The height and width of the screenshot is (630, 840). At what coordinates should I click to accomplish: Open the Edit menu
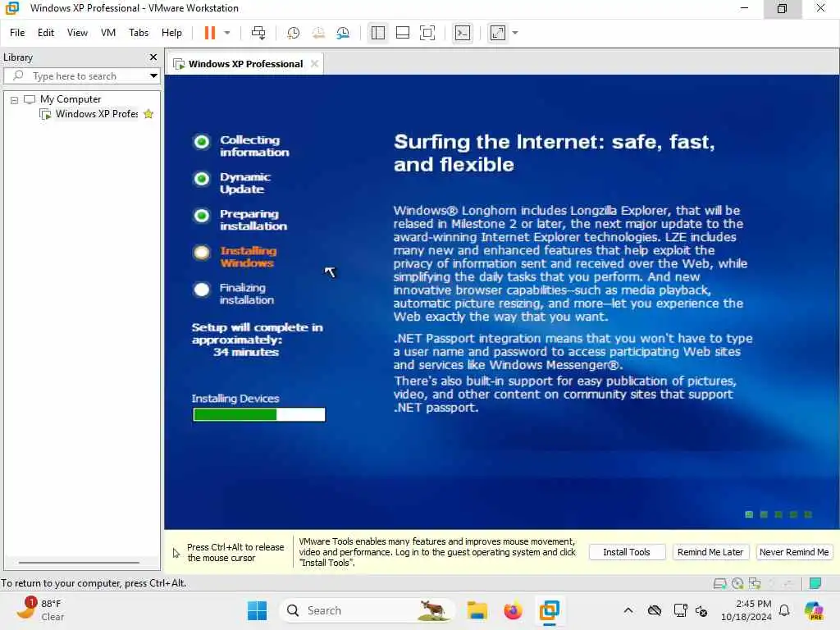(46, 33)
